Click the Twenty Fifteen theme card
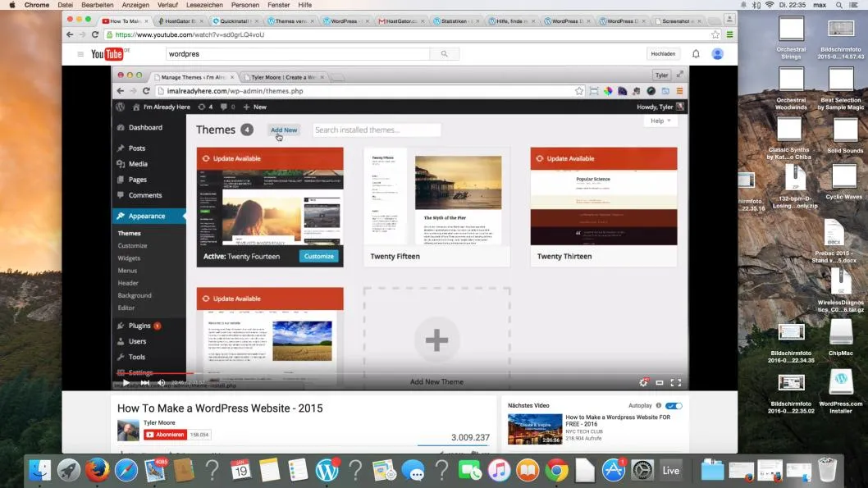This screenshot has width=868, height=488. (x=436, y=207)
